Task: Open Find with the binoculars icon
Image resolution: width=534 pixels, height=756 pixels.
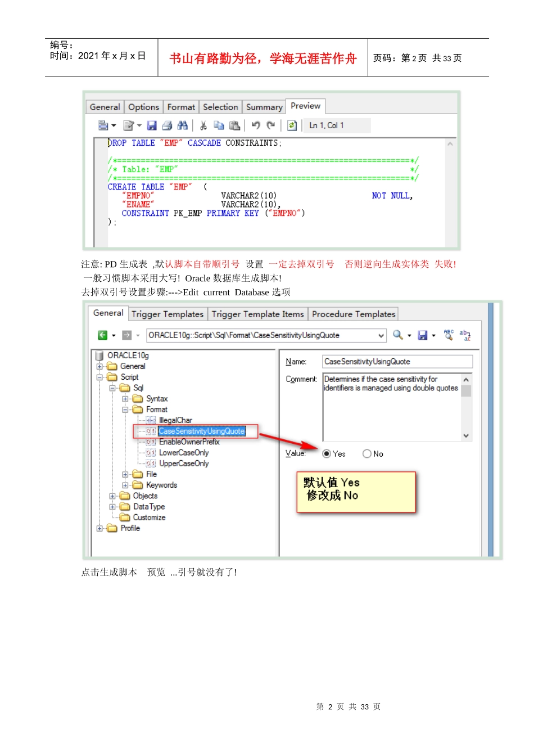Action: click(x=182, y=125)
